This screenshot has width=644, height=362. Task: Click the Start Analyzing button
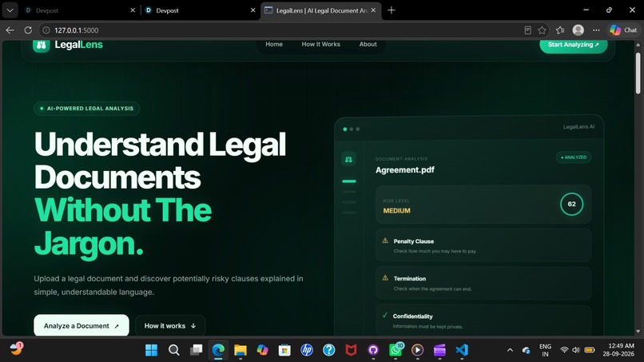click(x=574, y=46)
